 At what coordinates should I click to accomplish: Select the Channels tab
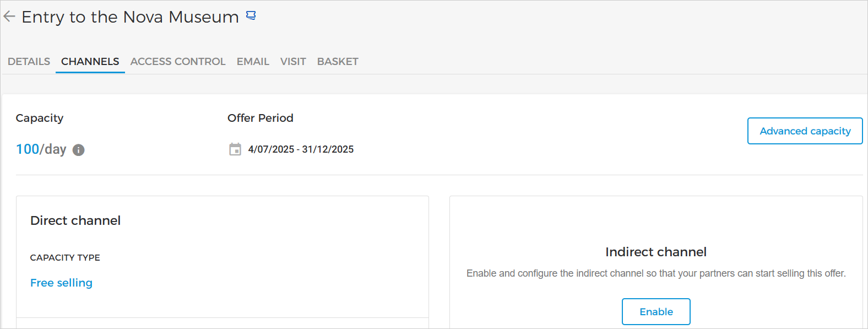coord(90,62)
